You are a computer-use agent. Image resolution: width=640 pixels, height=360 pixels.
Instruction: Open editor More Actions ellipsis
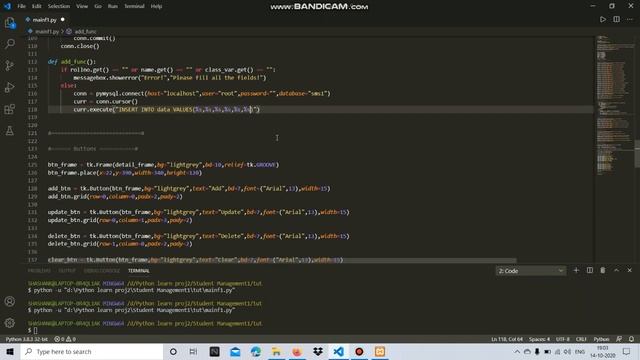coord(630,19)
